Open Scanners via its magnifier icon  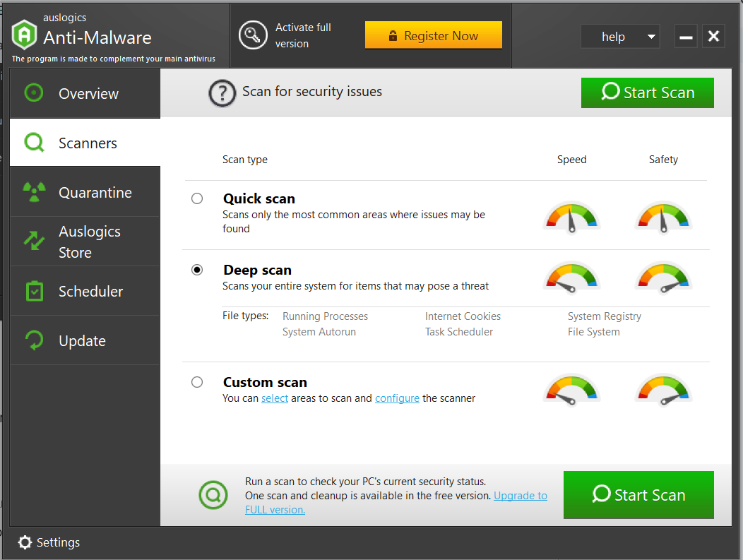(33, 142)
